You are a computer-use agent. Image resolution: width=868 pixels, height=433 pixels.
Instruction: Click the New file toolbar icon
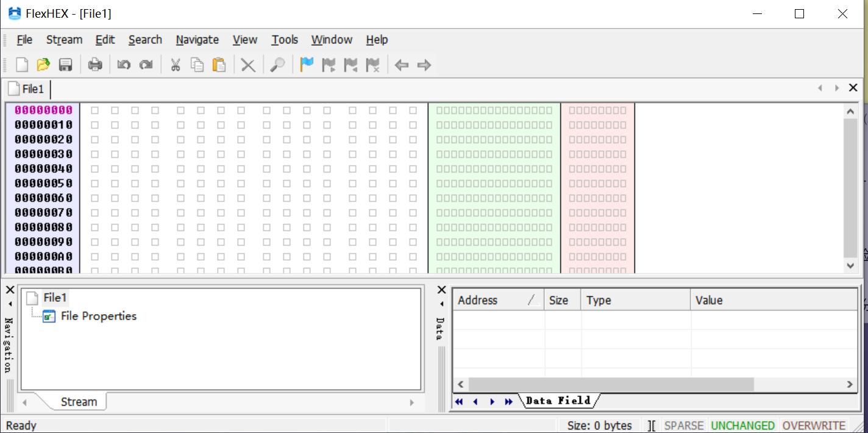(22, 65)
